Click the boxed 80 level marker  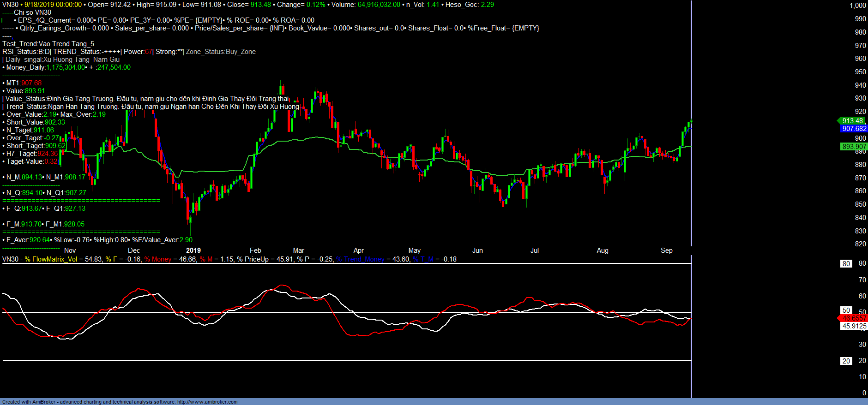click(846, 264)
